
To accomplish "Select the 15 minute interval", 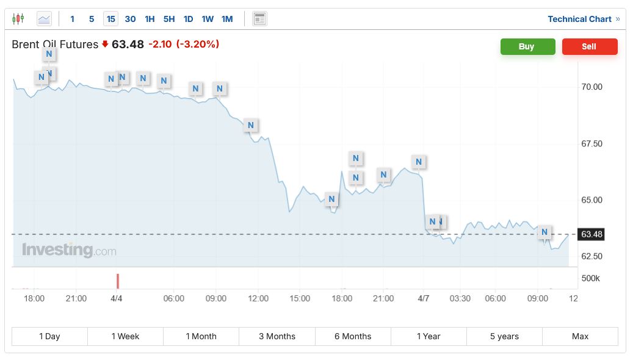I will (x=110, y=19).
